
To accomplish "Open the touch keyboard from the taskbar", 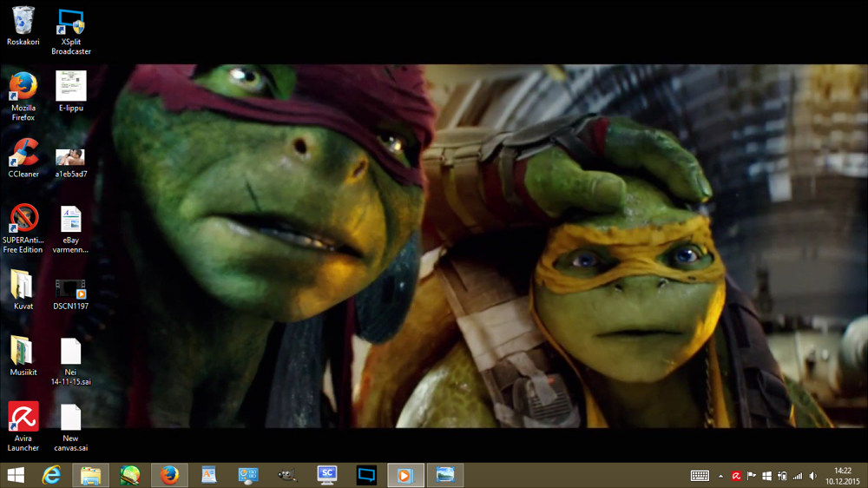I will (x=700, y=476).
